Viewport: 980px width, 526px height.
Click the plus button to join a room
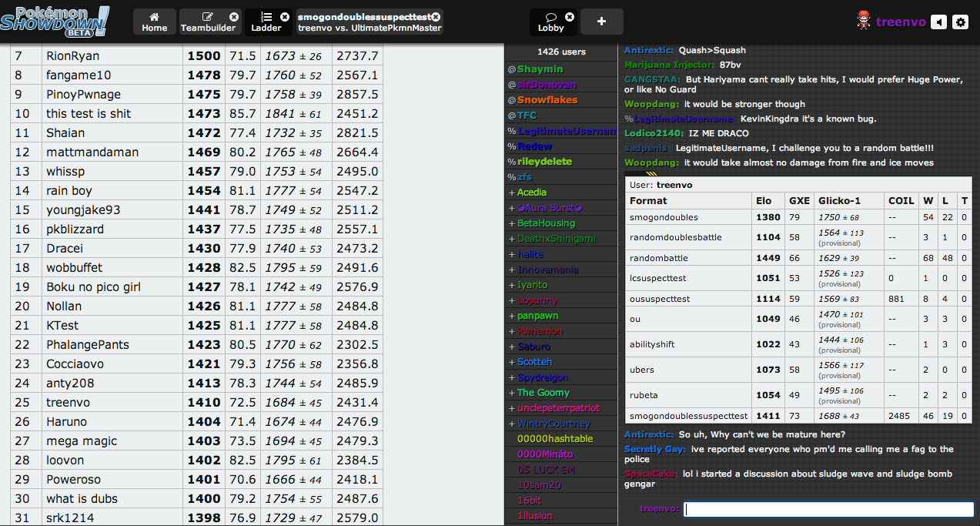tap(601, 22)
